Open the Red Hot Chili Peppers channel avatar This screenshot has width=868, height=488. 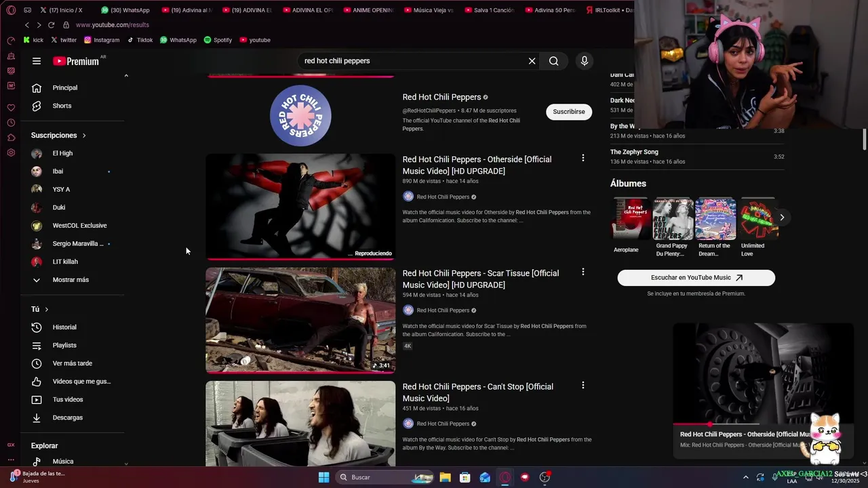click(x=300, y=116)
